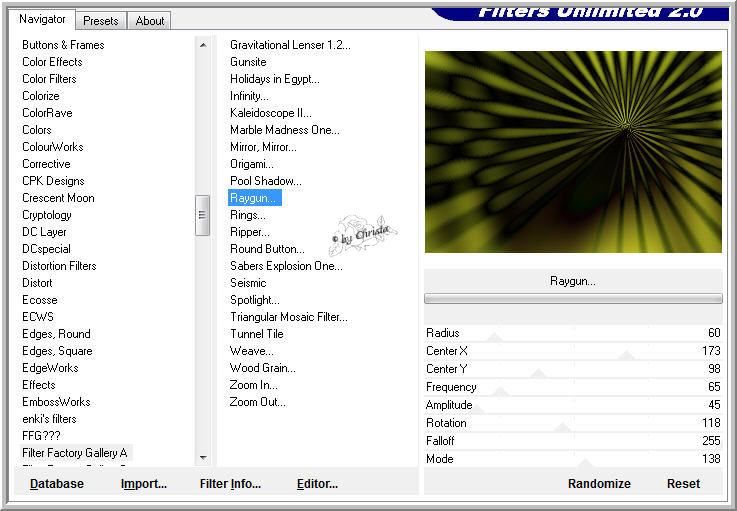
Task: Select the Colorize category
Action: [41, 96]
